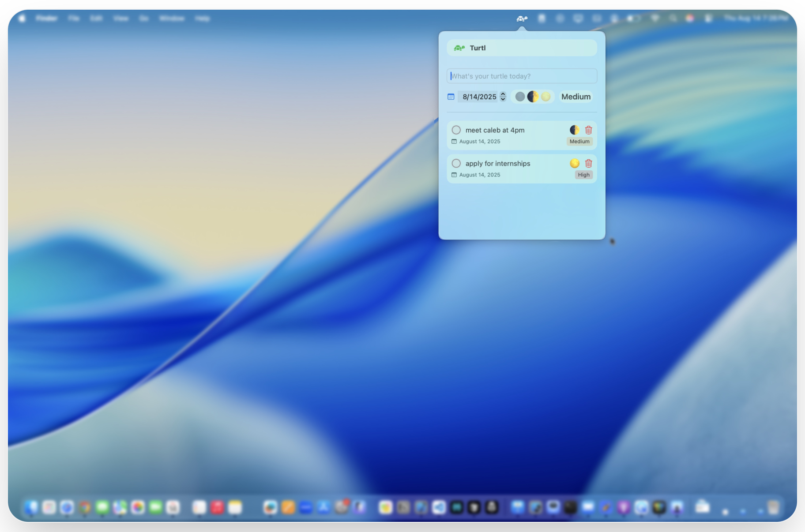Image resolution: width=805 pixels, height=532 pixels.
Task: Click the blue calendar icon beside date field
Action: (451, 97)
